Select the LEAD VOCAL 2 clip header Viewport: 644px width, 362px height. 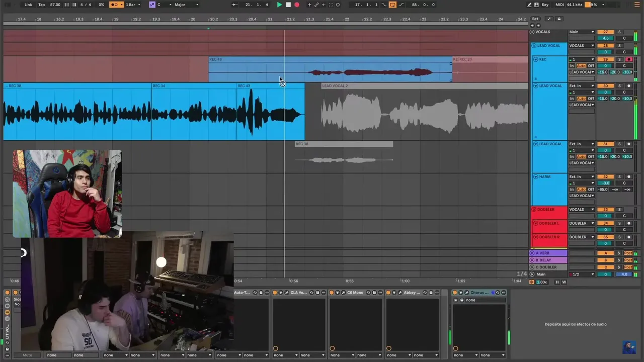[x=425, y=86]
